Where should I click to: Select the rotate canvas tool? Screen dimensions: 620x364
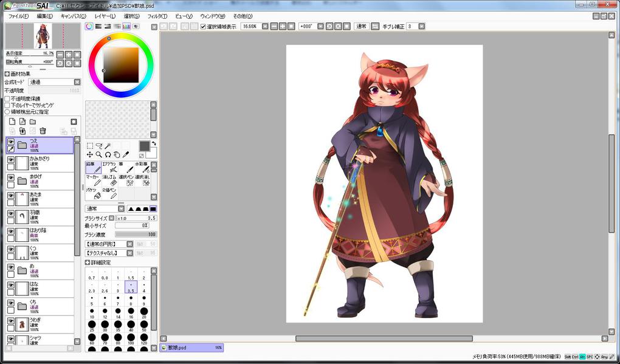[x=108, y=154]
